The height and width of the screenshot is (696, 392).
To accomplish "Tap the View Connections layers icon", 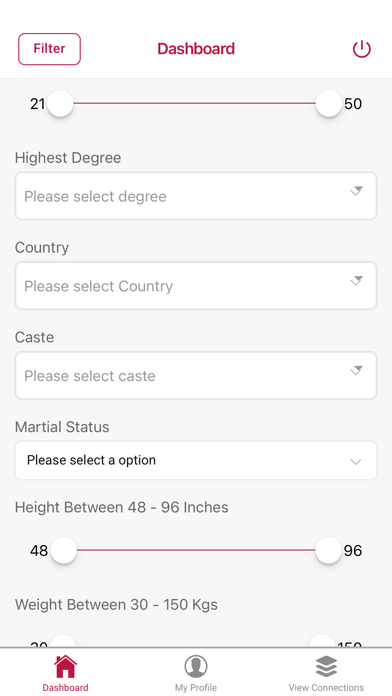I will tap(326, 666).
